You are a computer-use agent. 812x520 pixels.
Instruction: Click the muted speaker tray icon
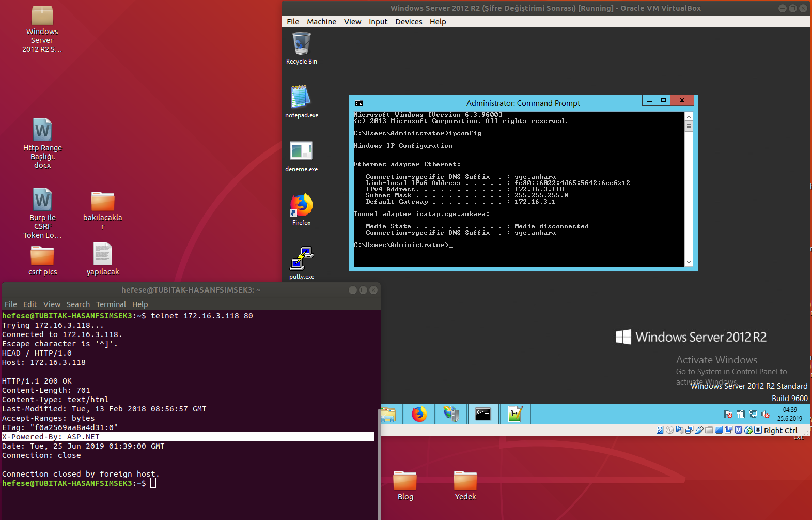pyautogui.click(x=766, y=414)
